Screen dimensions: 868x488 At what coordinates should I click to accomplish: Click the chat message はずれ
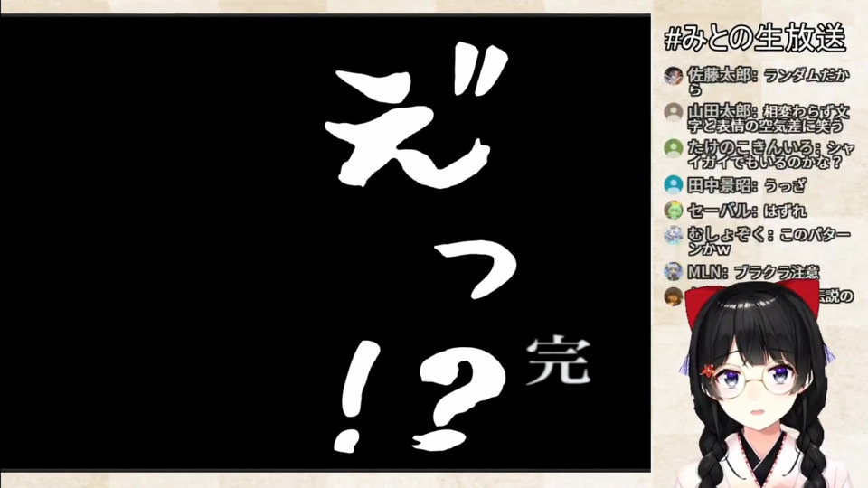coord(785,211)
